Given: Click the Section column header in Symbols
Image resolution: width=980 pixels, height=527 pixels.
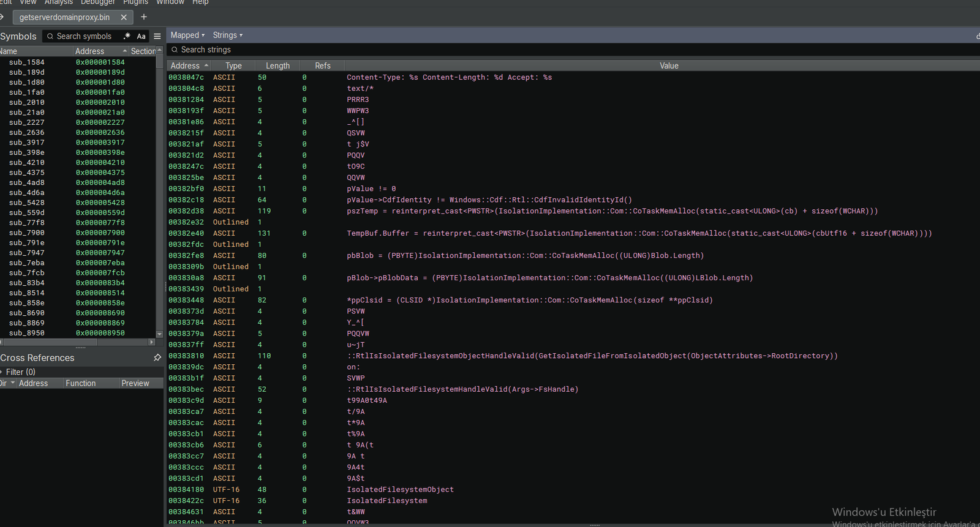Looking at the screenshot, I should click(143, 51).
